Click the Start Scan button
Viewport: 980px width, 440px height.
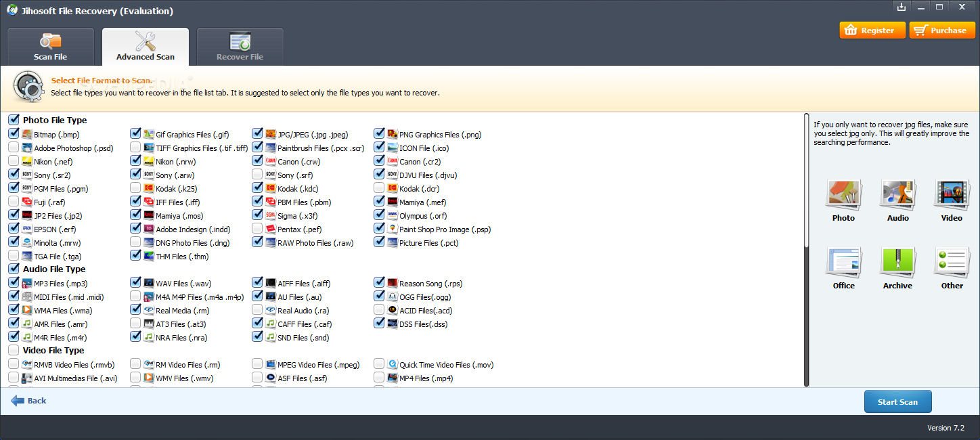click(x=898, y=401)
